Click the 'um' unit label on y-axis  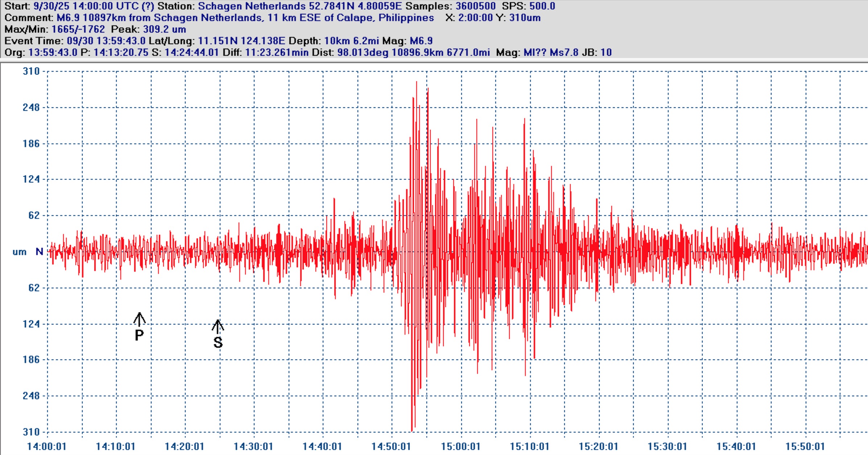(x=19, y=252)
